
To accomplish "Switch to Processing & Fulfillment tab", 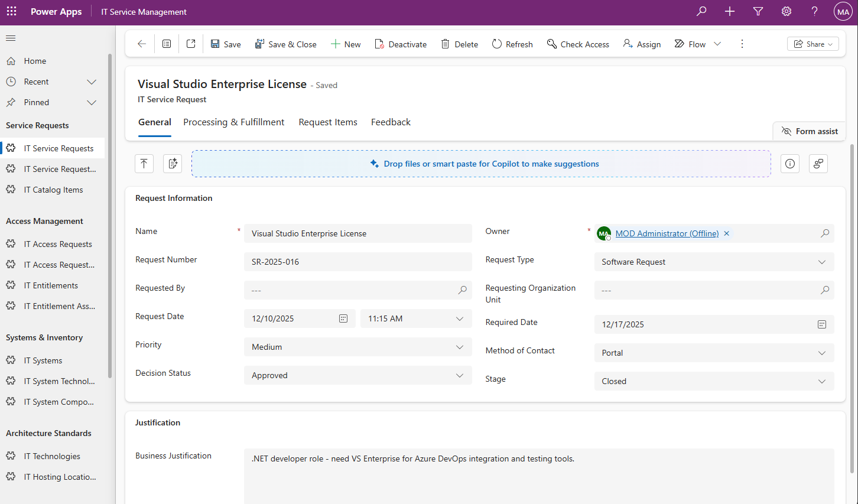I will pos(233,122).
